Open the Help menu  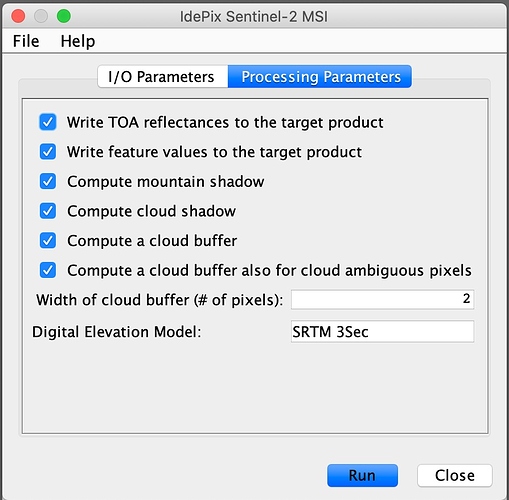tap(78, 41)
